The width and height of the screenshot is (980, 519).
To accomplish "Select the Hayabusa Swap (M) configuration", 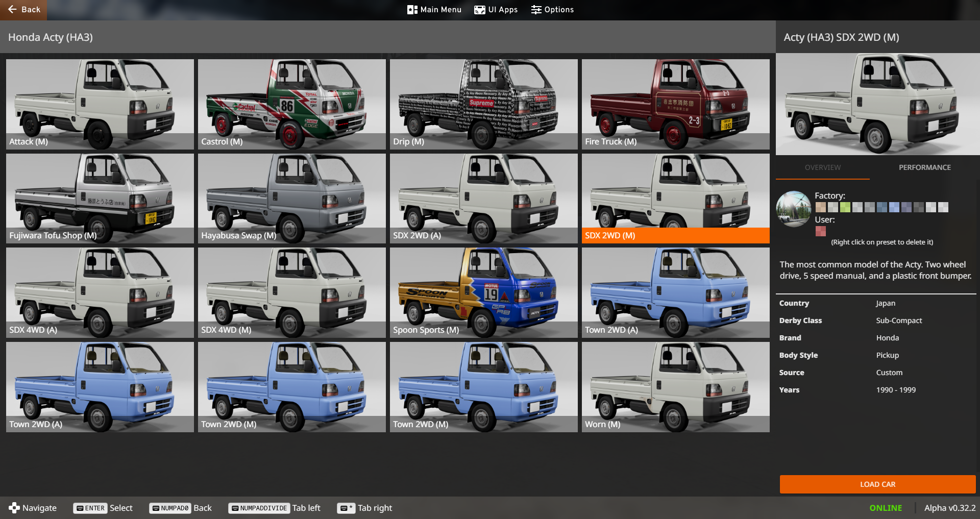I will (x=291, y=199).
